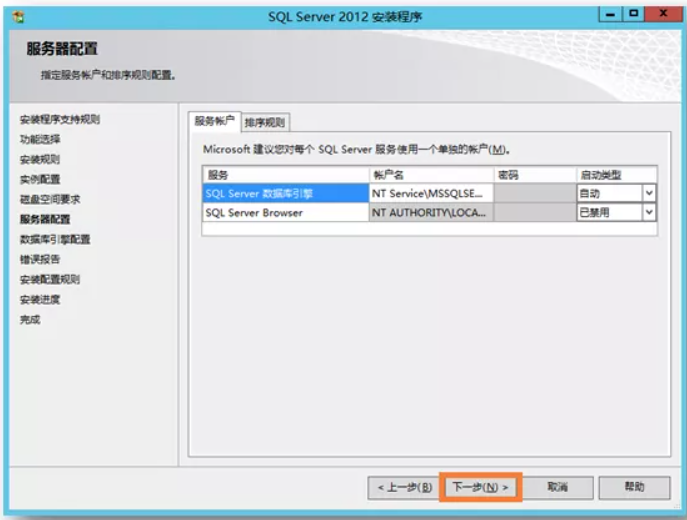Click password field for SQL Server 数据库引擎
This screenshot has height=520, width=687.
click(x=534, y=193)
